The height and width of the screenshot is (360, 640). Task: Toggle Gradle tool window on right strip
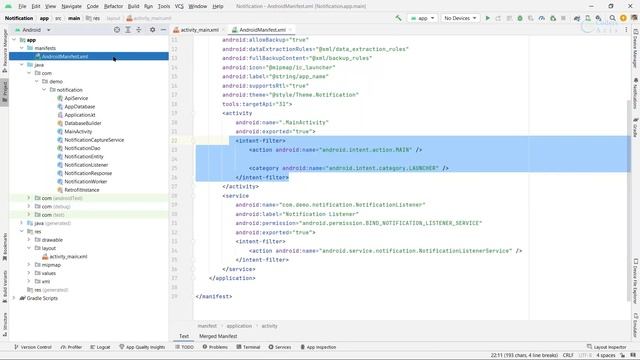(636, 127)
